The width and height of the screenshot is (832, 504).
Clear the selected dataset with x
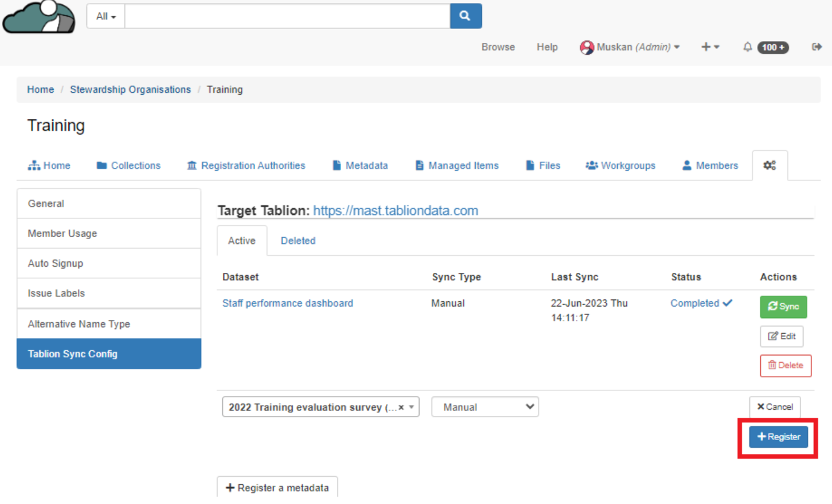point(402,407)
